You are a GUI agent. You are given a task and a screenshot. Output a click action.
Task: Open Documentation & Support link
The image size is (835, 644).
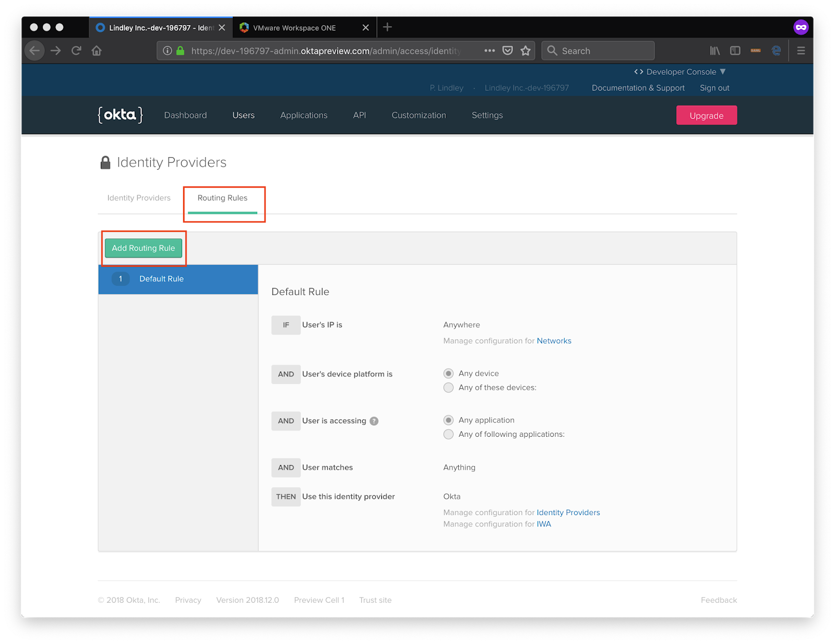638,88
